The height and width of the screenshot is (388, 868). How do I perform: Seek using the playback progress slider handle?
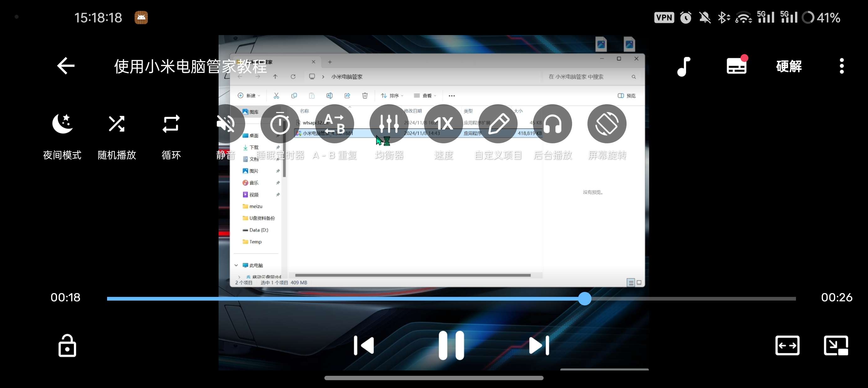585,299
